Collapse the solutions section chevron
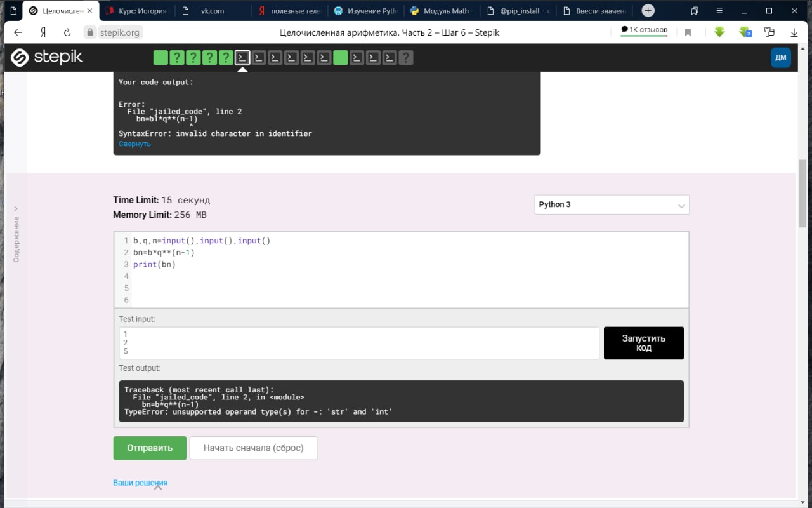 [159, 487]
